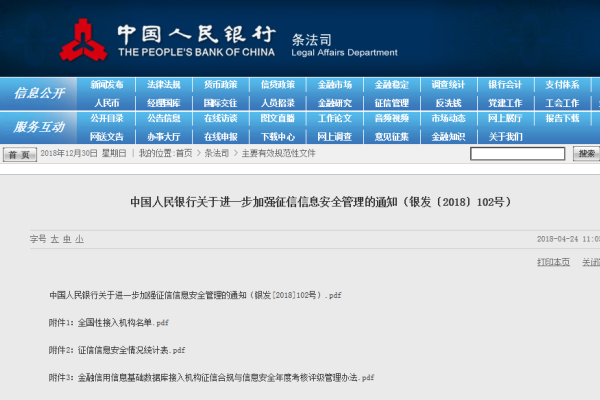Click the 首页 home button
Image resolution: width=600 pixels, height=400 pixels.
pos(20,154)
